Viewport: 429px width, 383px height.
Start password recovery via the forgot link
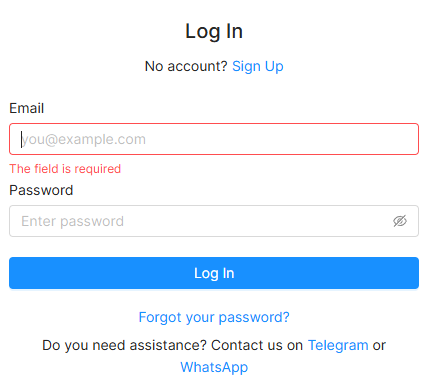tap(214, 317)
